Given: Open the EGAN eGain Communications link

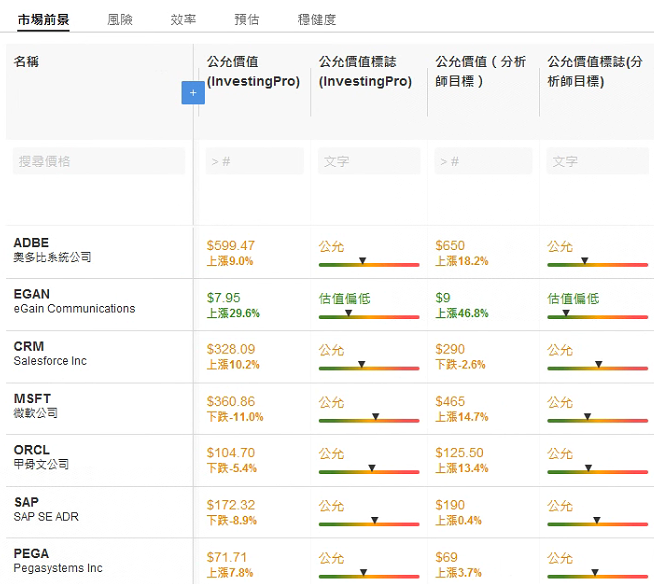Looking at the screenshot, I should point(74,301).
